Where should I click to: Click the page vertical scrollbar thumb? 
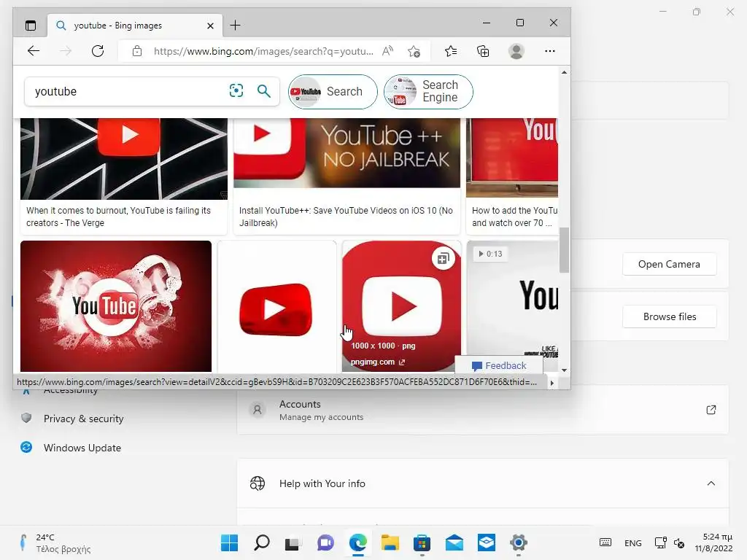coord(564,250)
